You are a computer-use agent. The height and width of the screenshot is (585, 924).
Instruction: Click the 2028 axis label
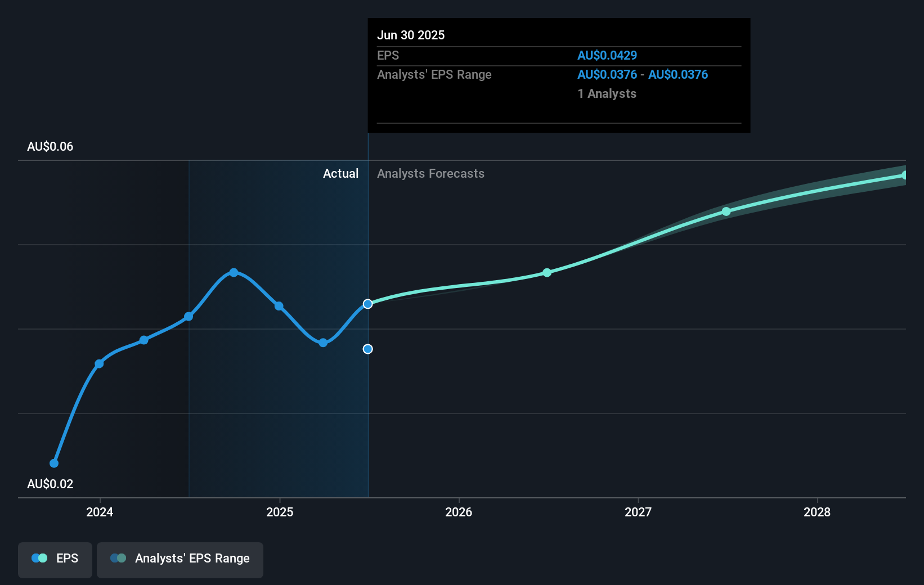(817, 512)
